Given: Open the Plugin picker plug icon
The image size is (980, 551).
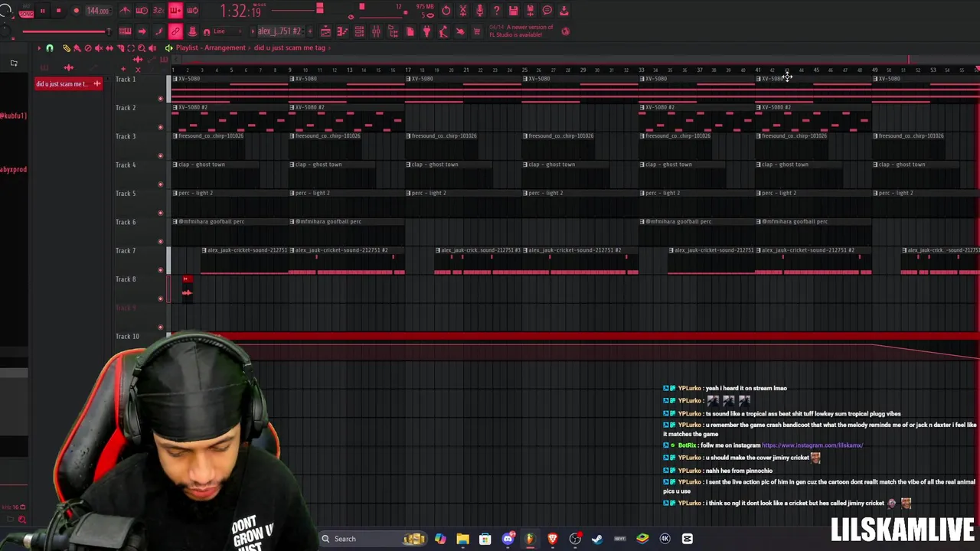Looking at the screenshot, I should [426, 31].
